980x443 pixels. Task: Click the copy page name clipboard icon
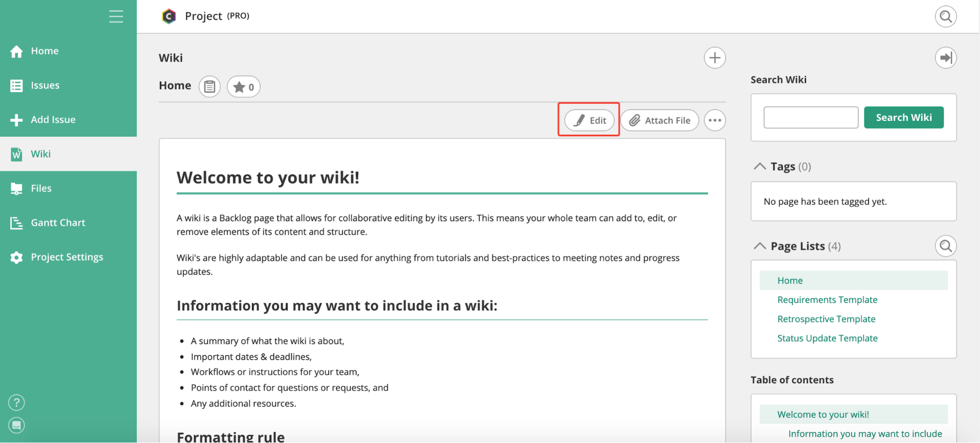click(x=209, y=87)
